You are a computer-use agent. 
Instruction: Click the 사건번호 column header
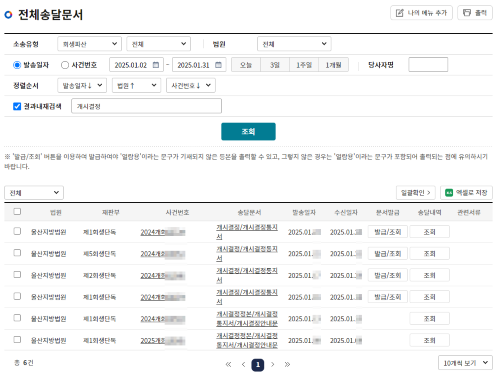pos(177,212)
